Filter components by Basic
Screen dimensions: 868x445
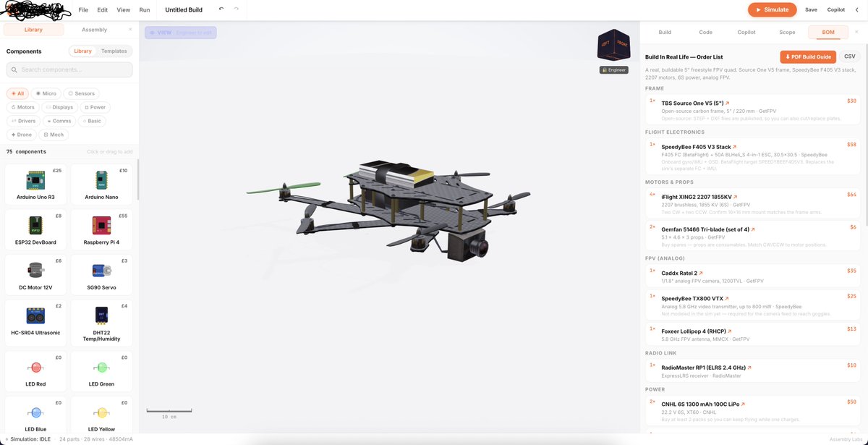pos(92,121)
